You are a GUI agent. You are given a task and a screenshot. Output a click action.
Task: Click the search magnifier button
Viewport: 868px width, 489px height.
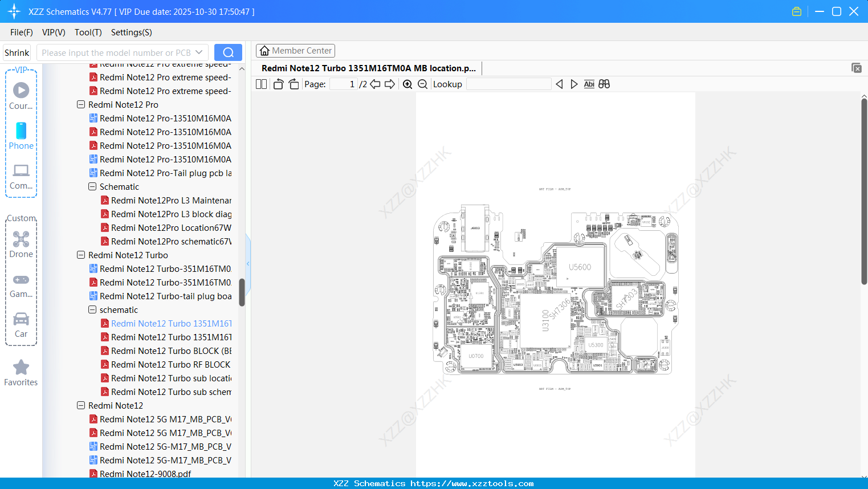coord(227,52)
